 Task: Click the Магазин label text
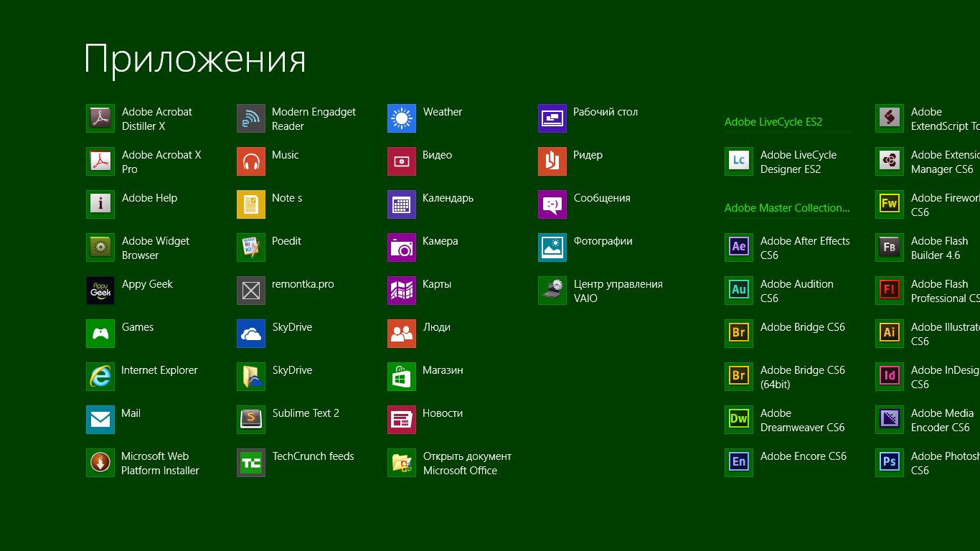click(443, 370)
